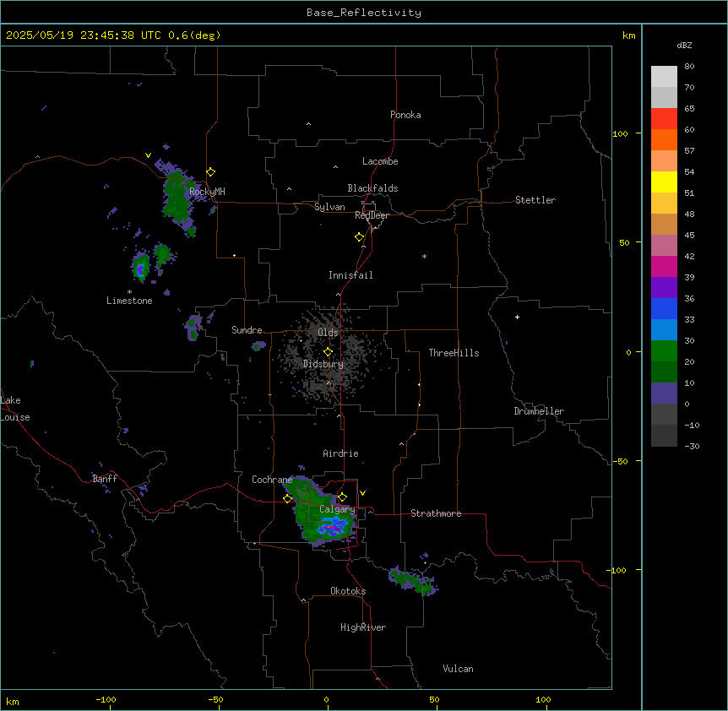The height and width of the screenshot is (711, 728).
Task: Click the Stettler label
Action: (x=535, y=200)
